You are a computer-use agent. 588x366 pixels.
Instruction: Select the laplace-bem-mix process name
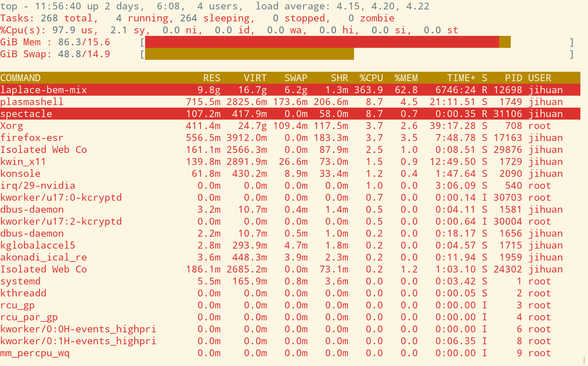click(44, 90)
